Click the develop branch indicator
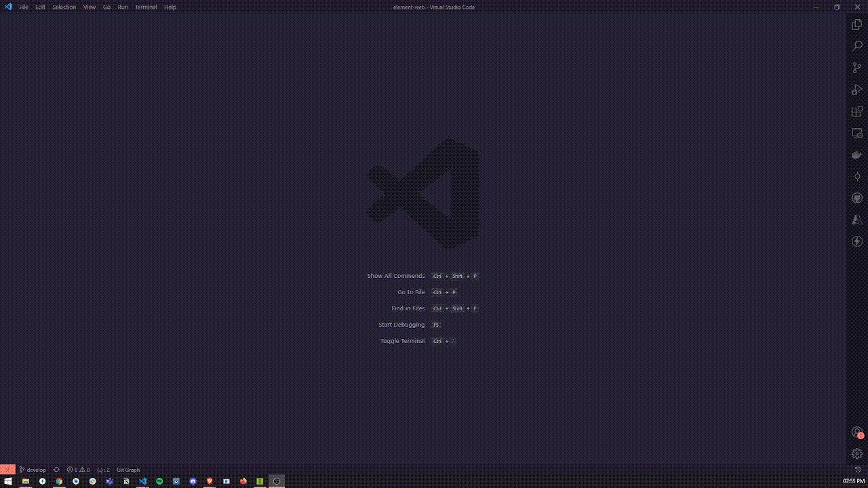The width and height of the screenshot is (868, 488). tap(33, 470)
